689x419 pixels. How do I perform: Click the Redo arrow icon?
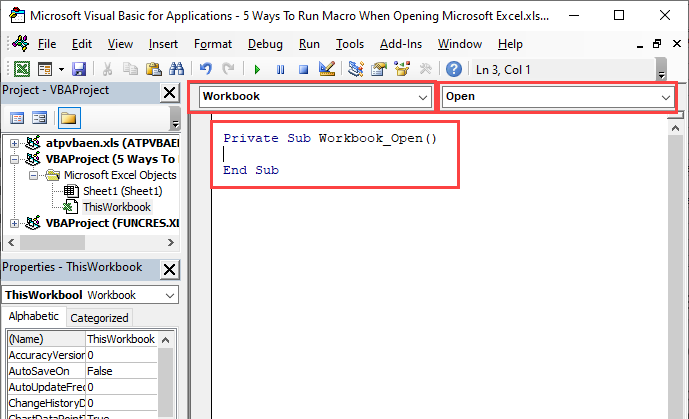(x=228, y=69)
